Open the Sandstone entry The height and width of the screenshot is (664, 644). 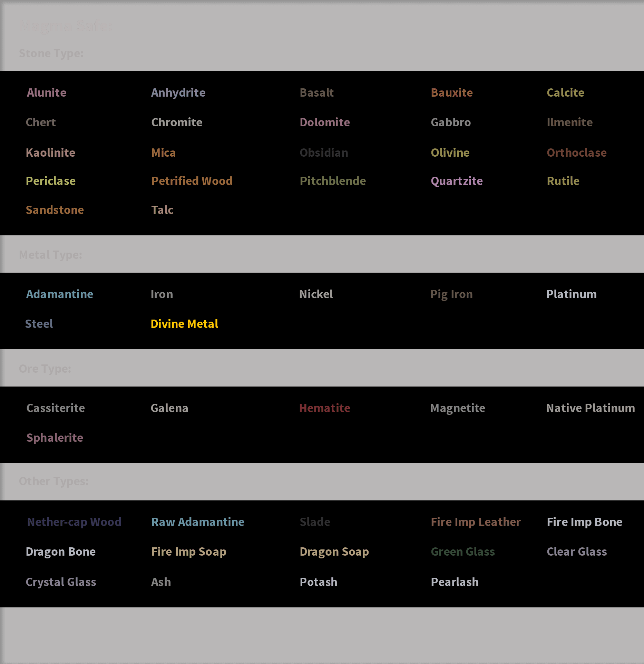tap(55, 210)
